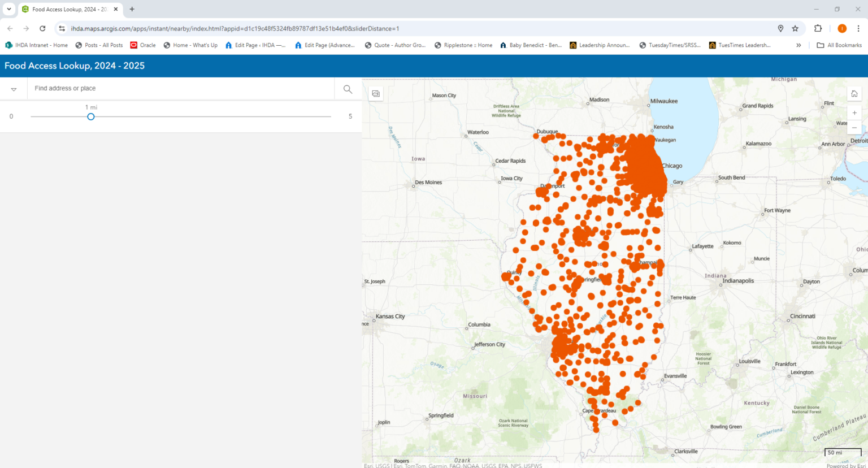Click the back navigation arrow
This screenshot has height=468, width=868.
[x=10, y=28]
